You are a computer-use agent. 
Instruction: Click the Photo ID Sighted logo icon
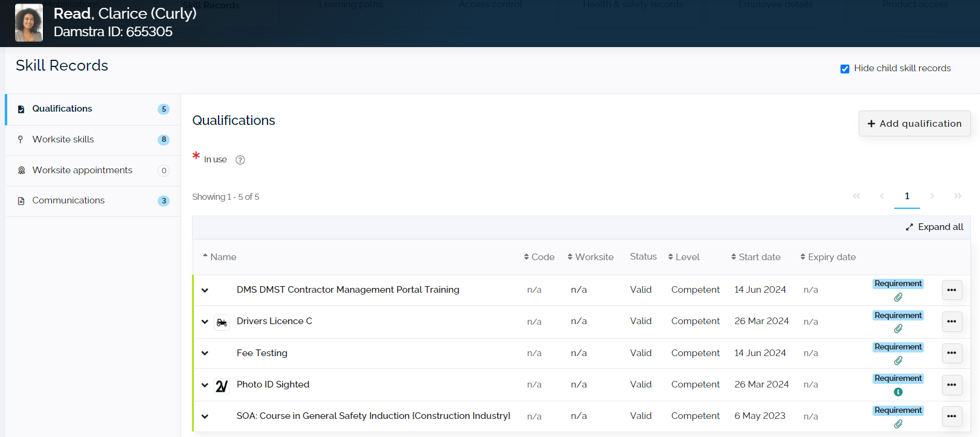click(222, 386)
